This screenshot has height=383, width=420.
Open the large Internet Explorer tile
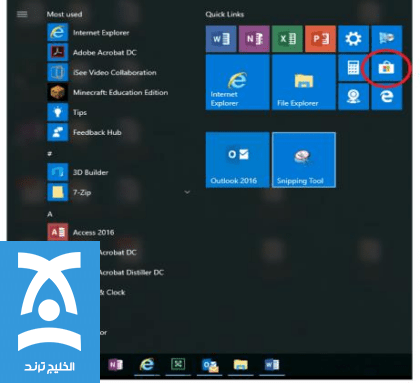[237, 82]
